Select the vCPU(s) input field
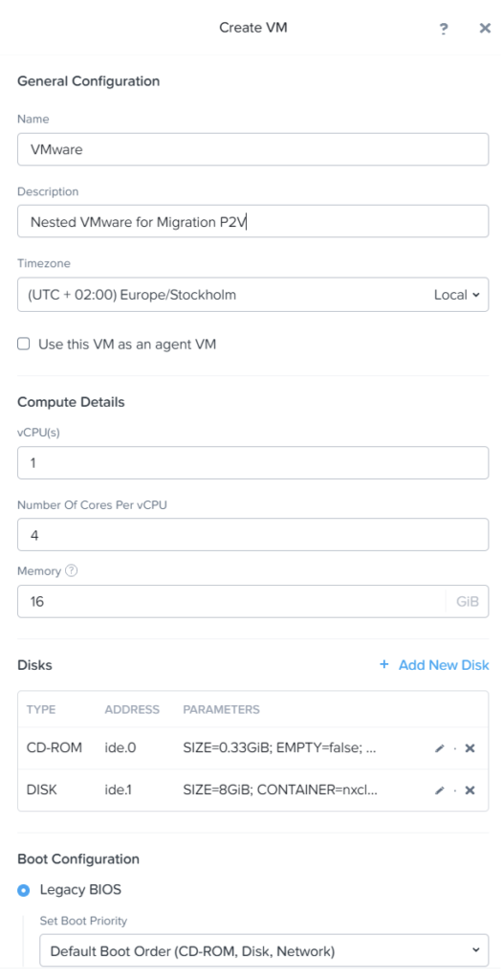503x980 pixels. pyautogui.click(x=253, y=463)
